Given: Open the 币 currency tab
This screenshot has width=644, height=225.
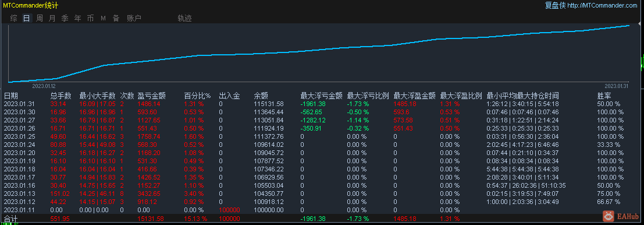Looking at the screenshot, I should click(x=90, y=18).
